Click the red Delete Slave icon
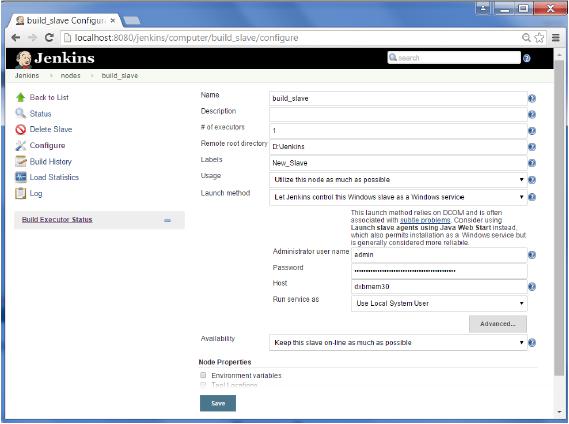 [21, 129]
